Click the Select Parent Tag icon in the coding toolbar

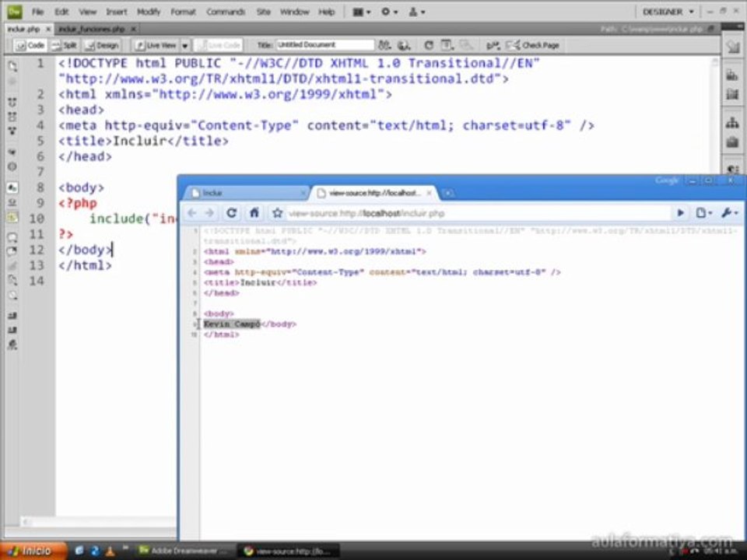12,152
